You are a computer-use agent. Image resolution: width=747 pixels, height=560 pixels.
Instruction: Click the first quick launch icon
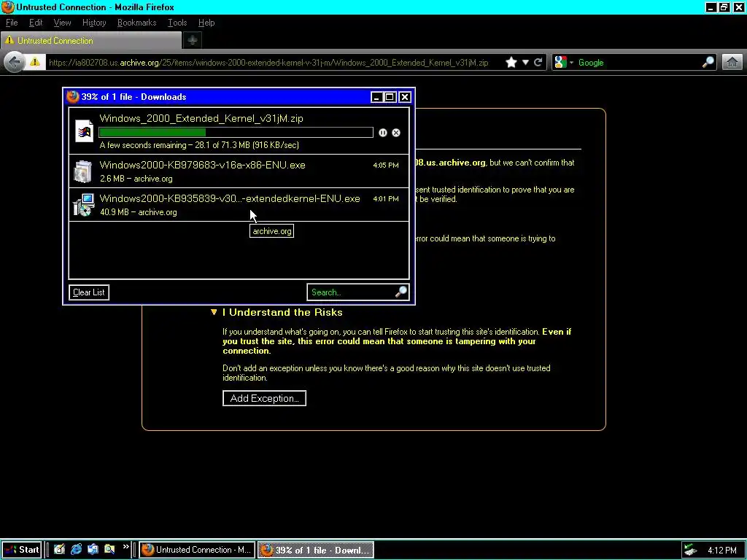click(x=59, y=550)
